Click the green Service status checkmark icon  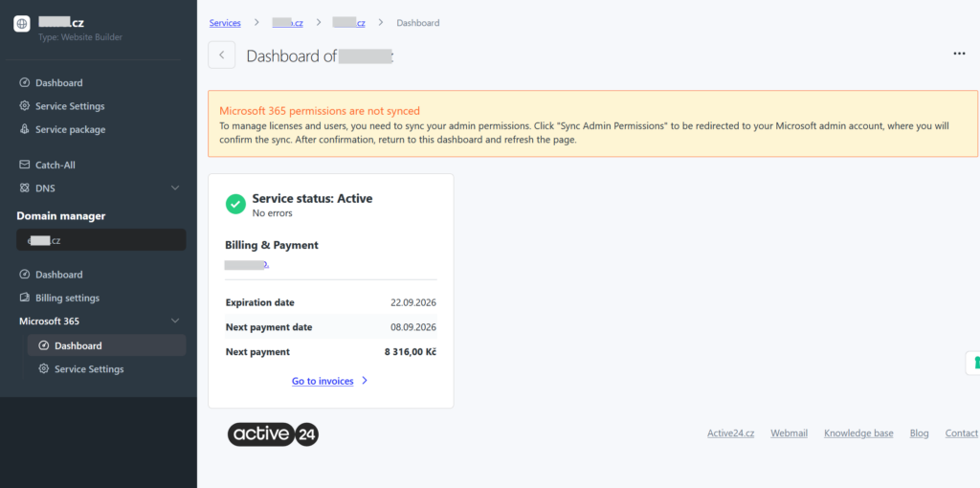(x=235, y=204)
